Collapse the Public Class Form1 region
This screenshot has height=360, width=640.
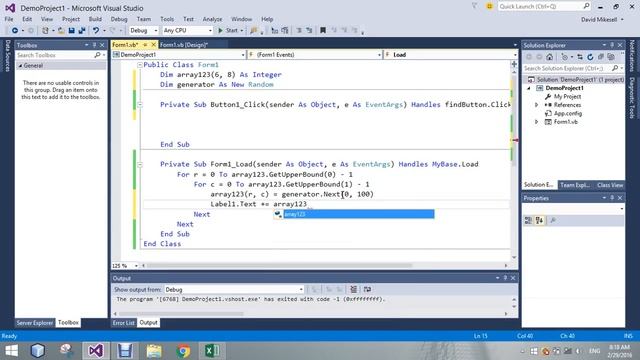tap(140, 65)
